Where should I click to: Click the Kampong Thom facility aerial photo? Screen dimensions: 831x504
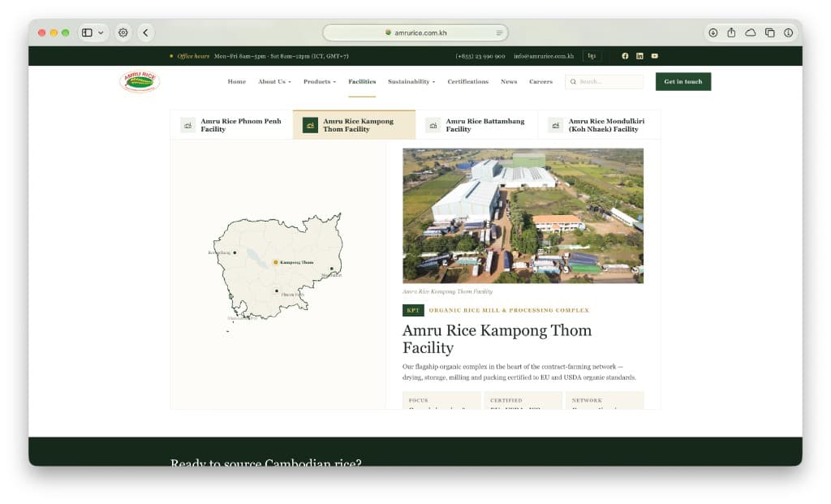(523, 216)
